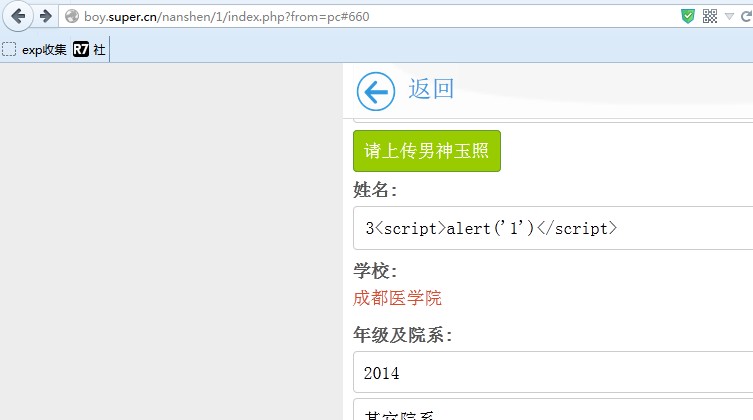Click the 姓名 input with script text

click(x=553, y=228)
